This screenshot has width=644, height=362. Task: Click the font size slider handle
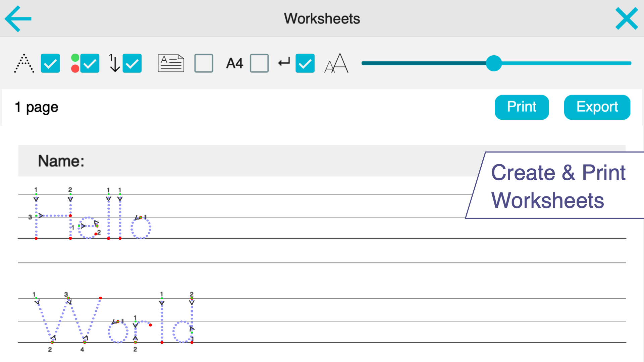click(494, 63)
